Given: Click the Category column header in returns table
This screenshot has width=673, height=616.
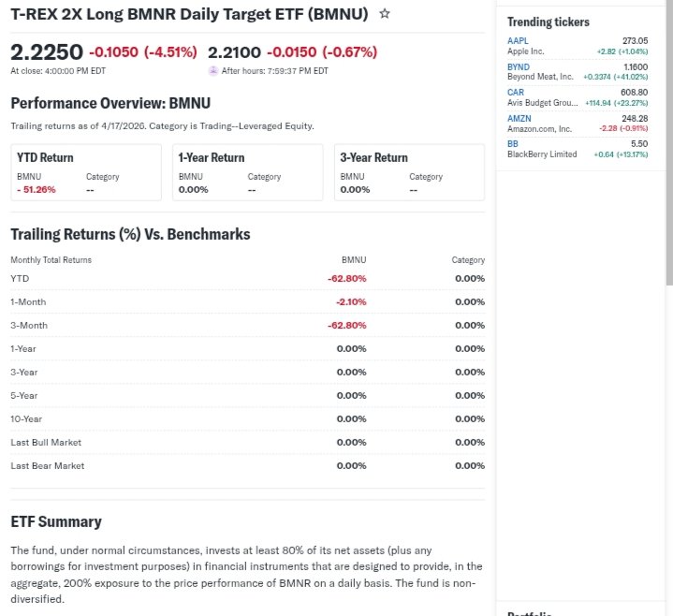Looking at the screenshot, I should pyautogui.click(x=468, y=259).
